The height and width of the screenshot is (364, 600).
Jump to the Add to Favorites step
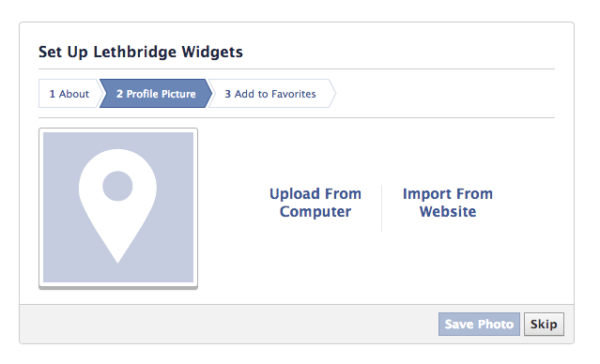(x=270, y=94)
